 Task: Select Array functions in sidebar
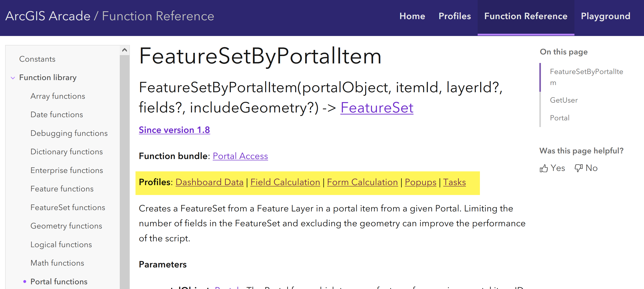point(58,96)
